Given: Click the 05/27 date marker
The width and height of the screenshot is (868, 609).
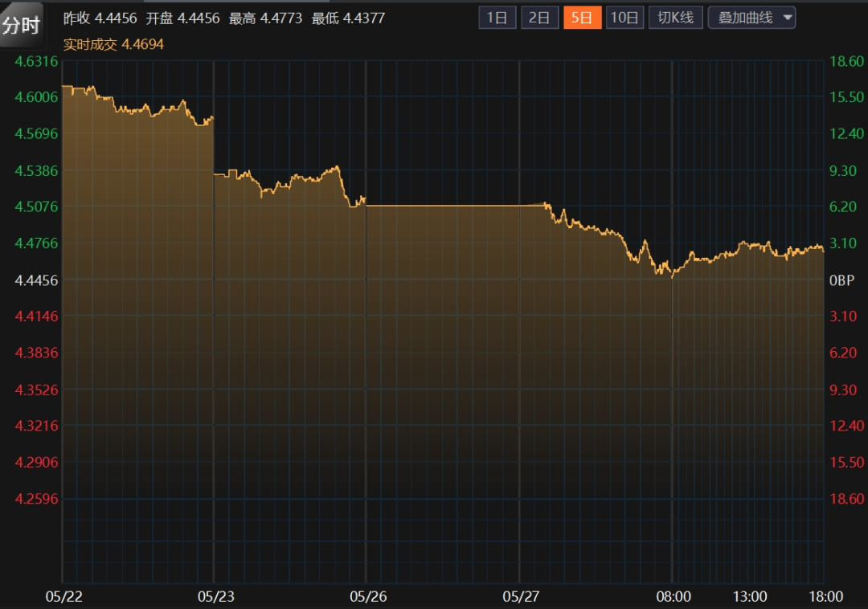Looking at the screenshot, I should (x=521, y=596).
